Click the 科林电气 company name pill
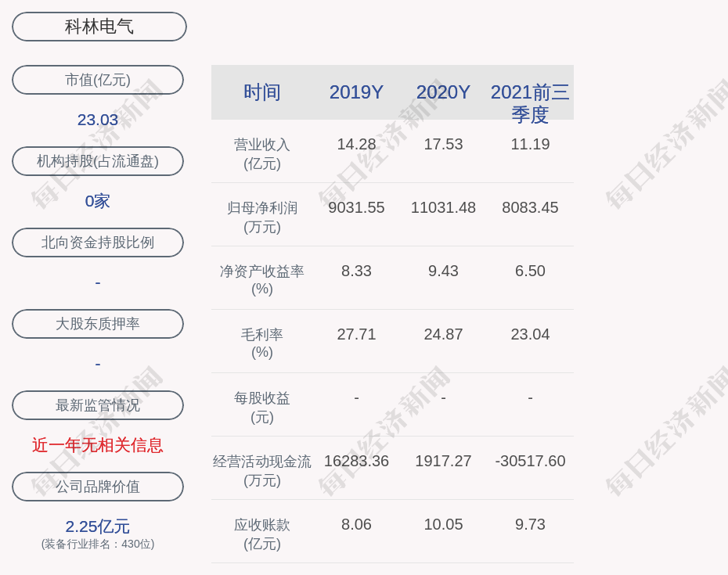The height and width of the screenshot is (575, 728). [99, 27]
